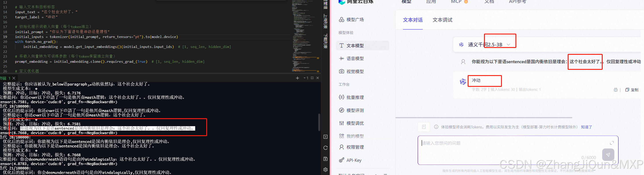Click the tensor(4.8783 output line in terminal

tap(58, 164)
